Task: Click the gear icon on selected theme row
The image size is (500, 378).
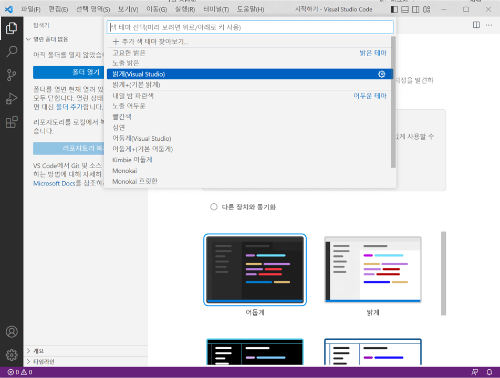Action: pos(382,74)
